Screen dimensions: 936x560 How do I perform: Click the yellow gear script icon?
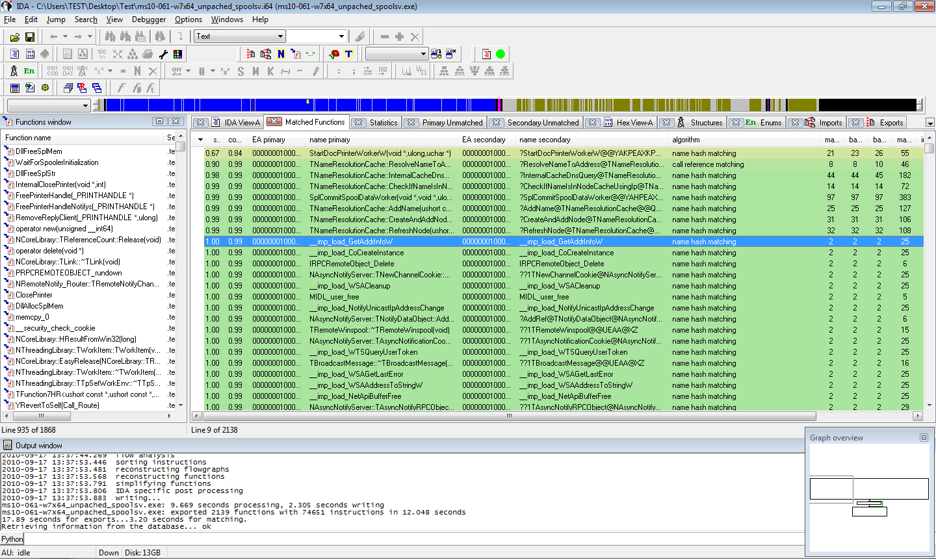click(x=45, y=88)
